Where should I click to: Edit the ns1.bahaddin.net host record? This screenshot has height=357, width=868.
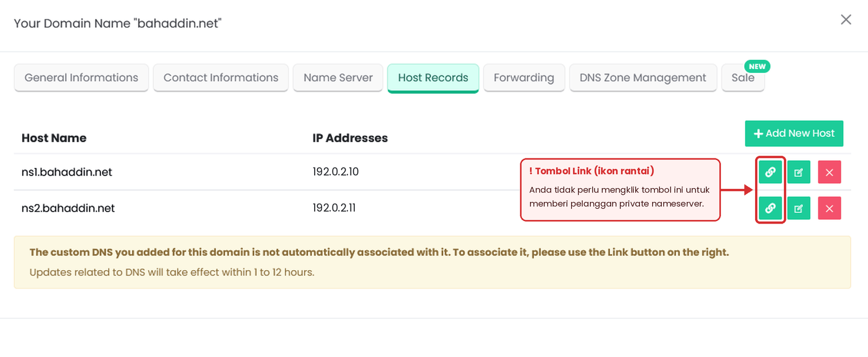point(799,172)
